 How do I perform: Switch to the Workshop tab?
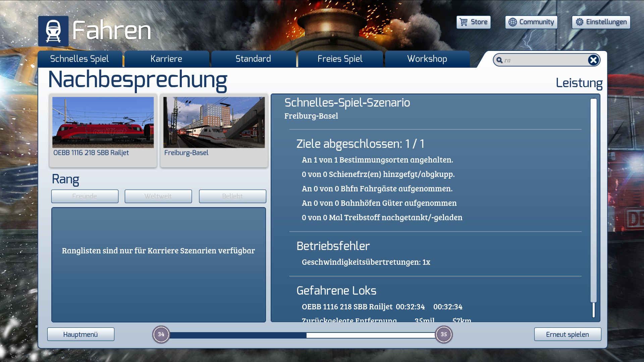tap(427, 59)
